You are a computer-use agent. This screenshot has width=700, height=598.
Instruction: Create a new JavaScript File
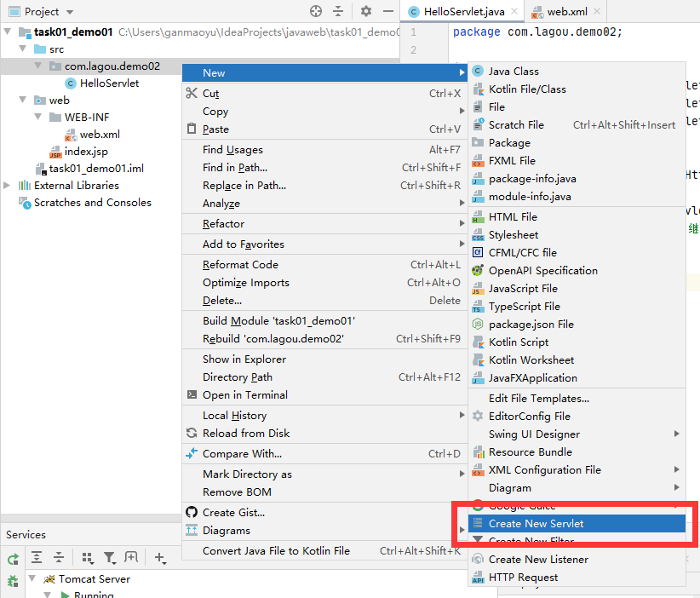(577, 289)
